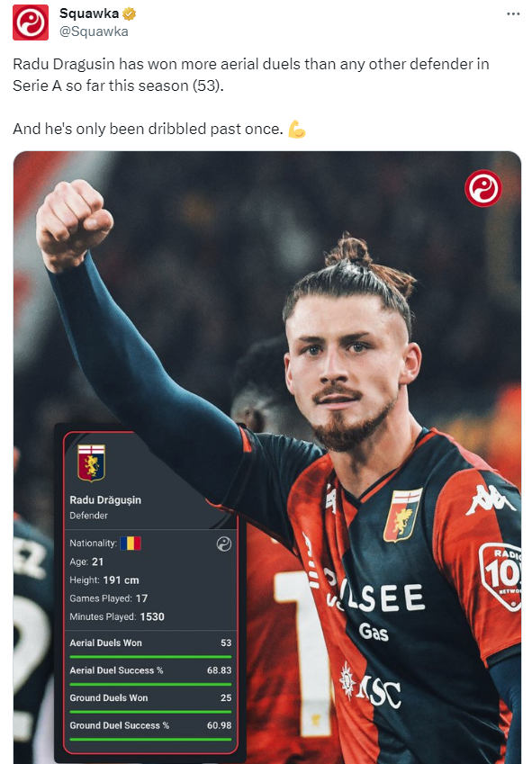Click the Minutes Played 1530 line

tap(117, 616)
